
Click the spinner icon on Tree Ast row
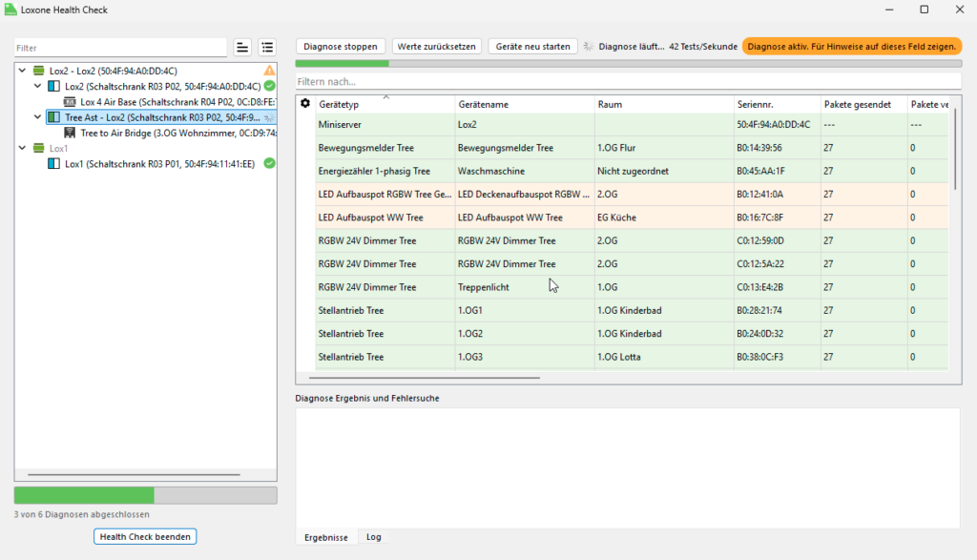click(269, 117)
